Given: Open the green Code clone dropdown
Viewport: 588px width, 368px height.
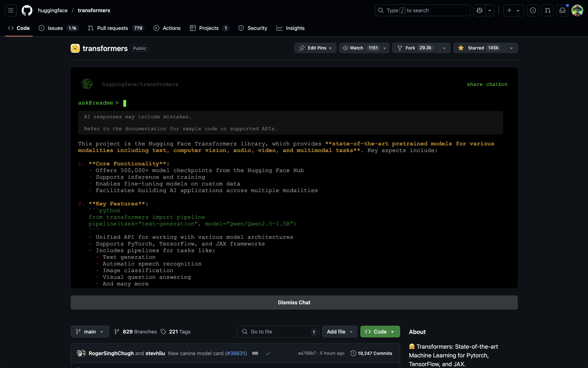Looking at the screenshot, I should pos(380,331).
